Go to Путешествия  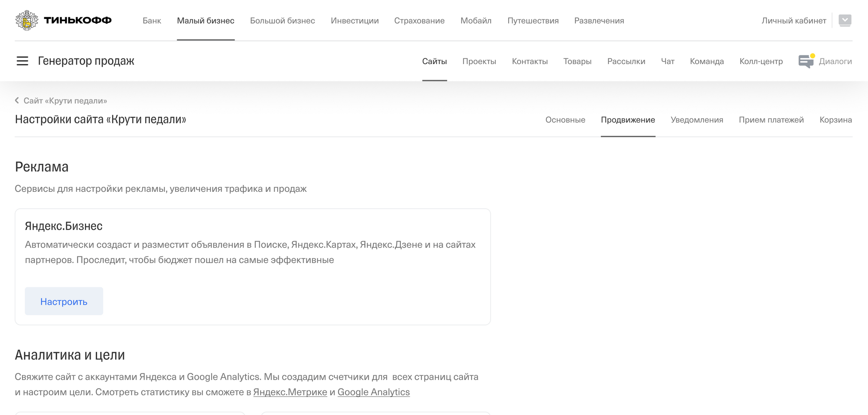533,20
